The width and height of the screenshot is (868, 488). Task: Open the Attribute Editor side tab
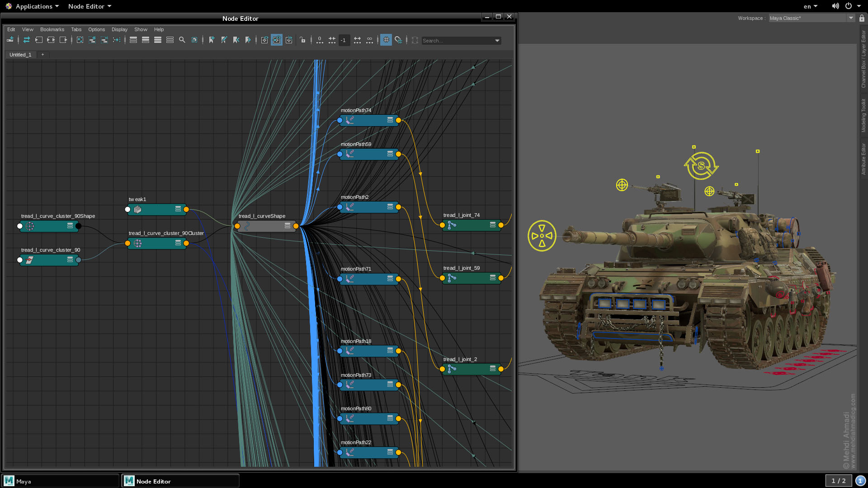[863, 159]
